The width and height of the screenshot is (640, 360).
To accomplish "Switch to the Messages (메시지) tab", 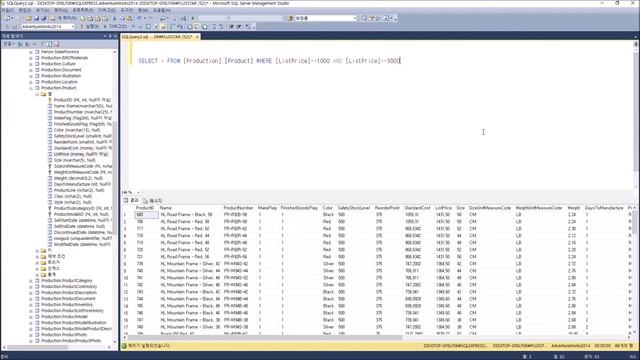I will [152, 200].
